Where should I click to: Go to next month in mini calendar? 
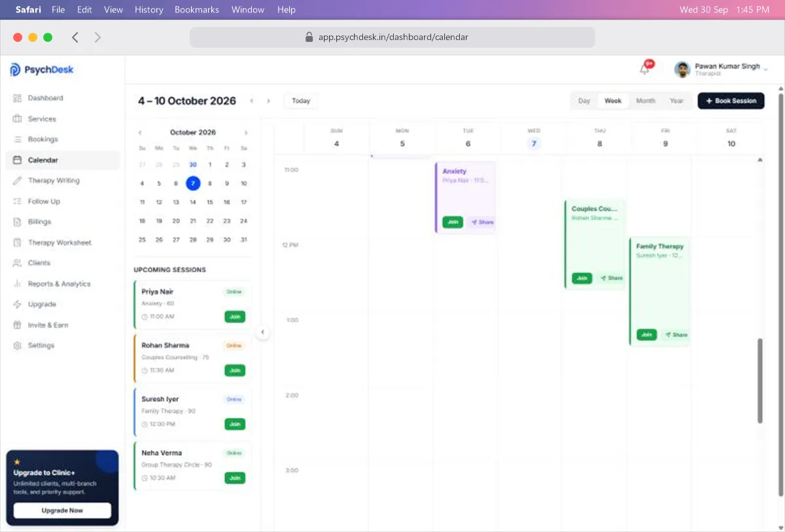tap(246, 133)
